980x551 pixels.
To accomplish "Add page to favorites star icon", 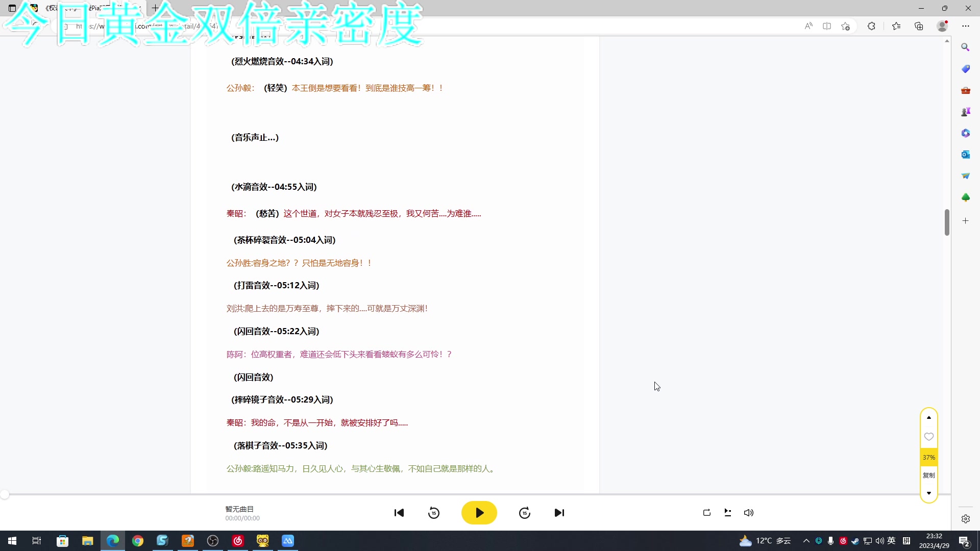I will coord(846,26).
